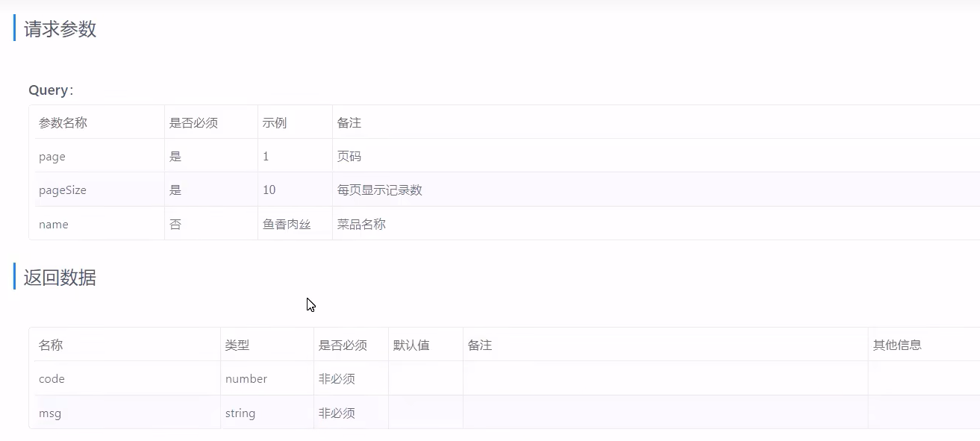Click the Query table 是否必须 column header
980x441 pixels.
[x=193, y=122]
